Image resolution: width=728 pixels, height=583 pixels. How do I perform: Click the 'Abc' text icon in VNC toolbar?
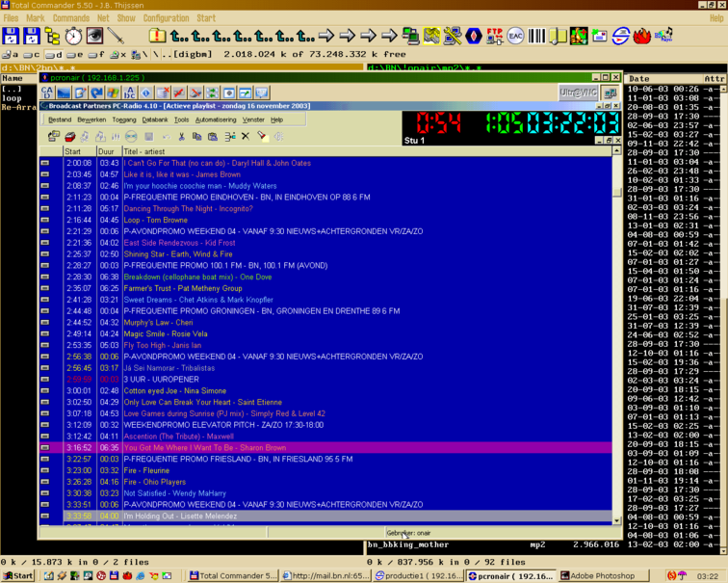pos(130,93)
